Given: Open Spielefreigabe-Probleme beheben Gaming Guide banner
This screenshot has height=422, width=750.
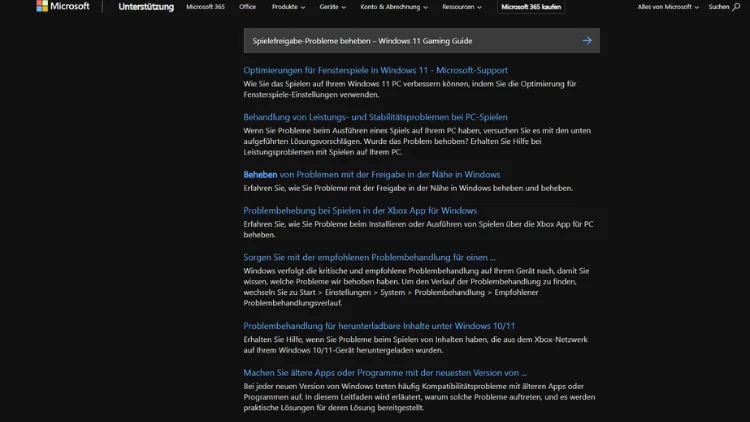Looking at the screenshot, I should point(421,41).
